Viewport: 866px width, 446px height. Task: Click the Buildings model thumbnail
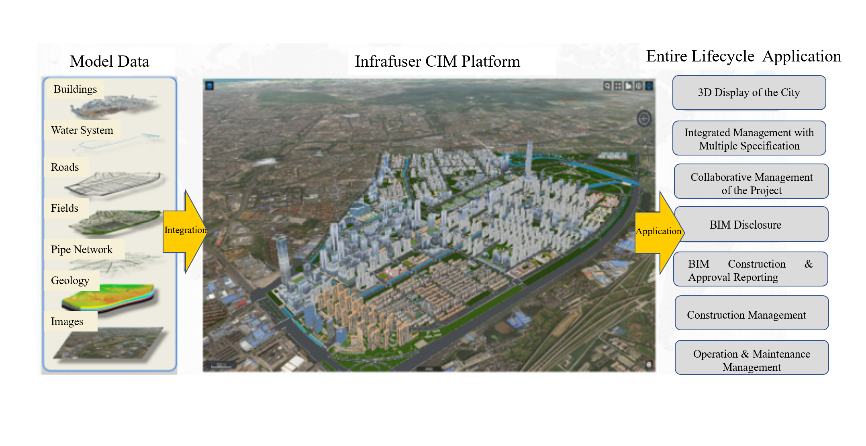click(116, 107)
